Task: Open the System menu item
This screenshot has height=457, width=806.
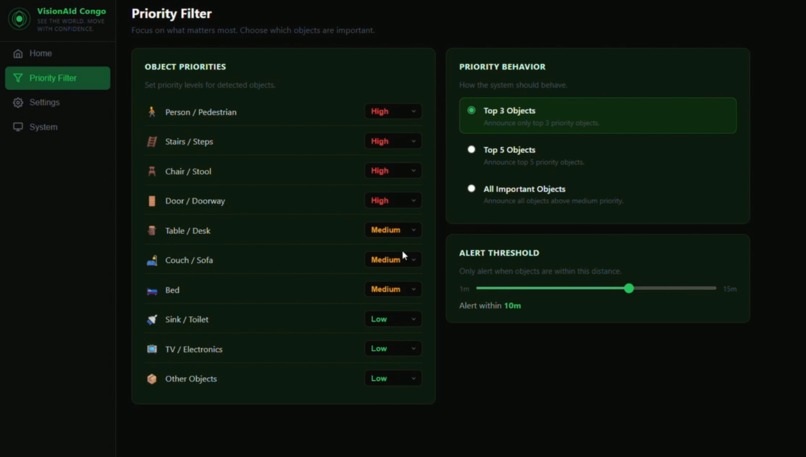Action: (x=58, y=127)
